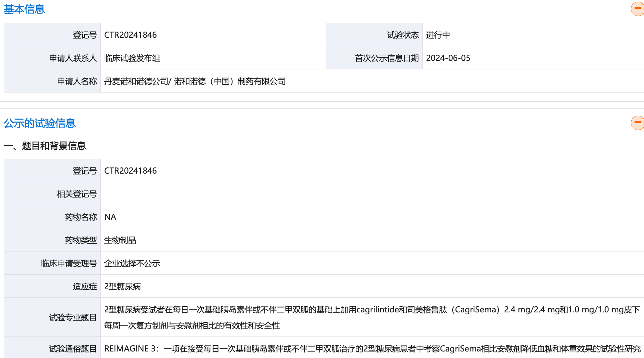Click the 公示的试验信息 section heading
This screenshot has width=644, height=358.
coord(39,123)
